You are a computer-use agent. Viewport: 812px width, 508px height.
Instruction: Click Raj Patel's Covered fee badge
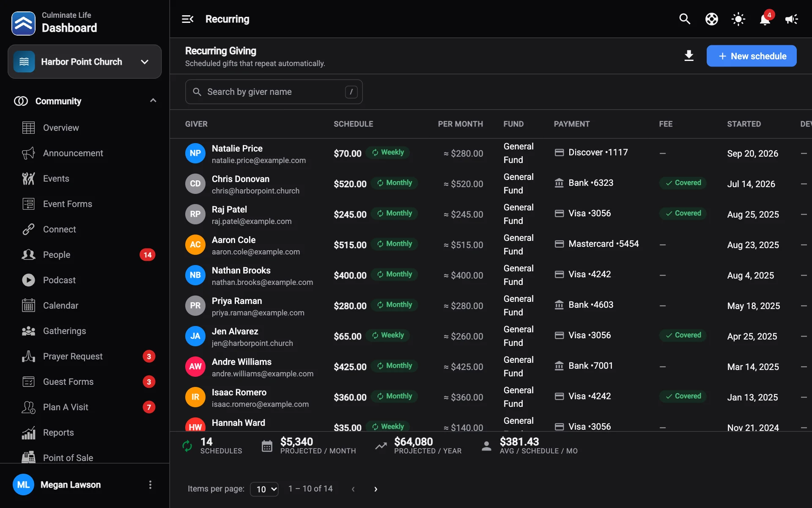tap(683, 213)
